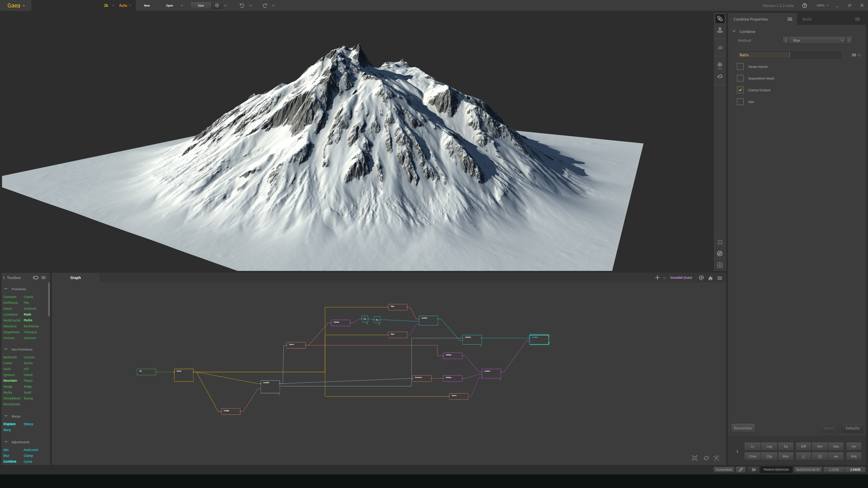Click the compass icon beside viewport
The image size is (868, 488).
720,253
